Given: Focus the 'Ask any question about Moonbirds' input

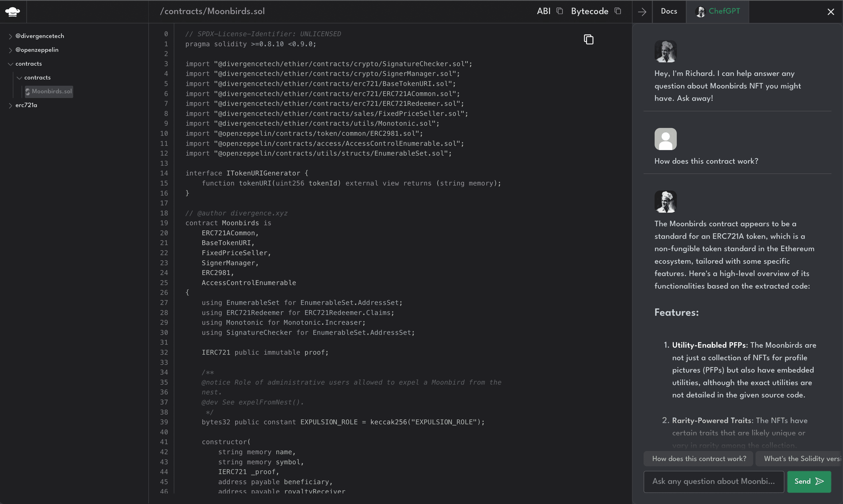Looking at the screenshot, I should point(713,481).
